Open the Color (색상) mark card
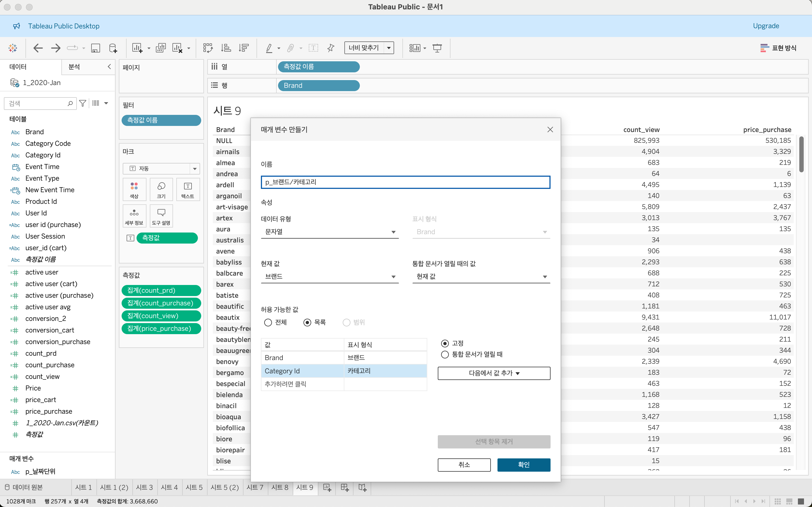The image size is (812, 507). (x=134, y=189)
